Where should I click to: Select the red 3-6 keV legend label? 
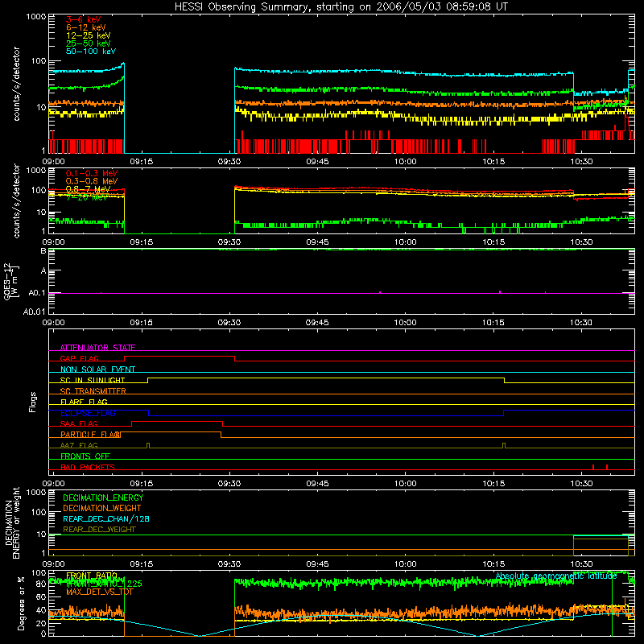click(x=84, y=19)
